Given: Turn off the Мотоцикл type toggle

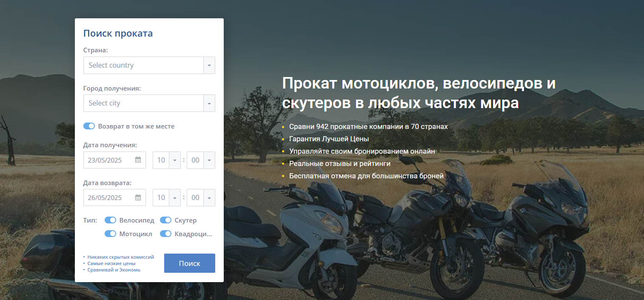Looking at the screenshot, I should click(x=110, y=234).
